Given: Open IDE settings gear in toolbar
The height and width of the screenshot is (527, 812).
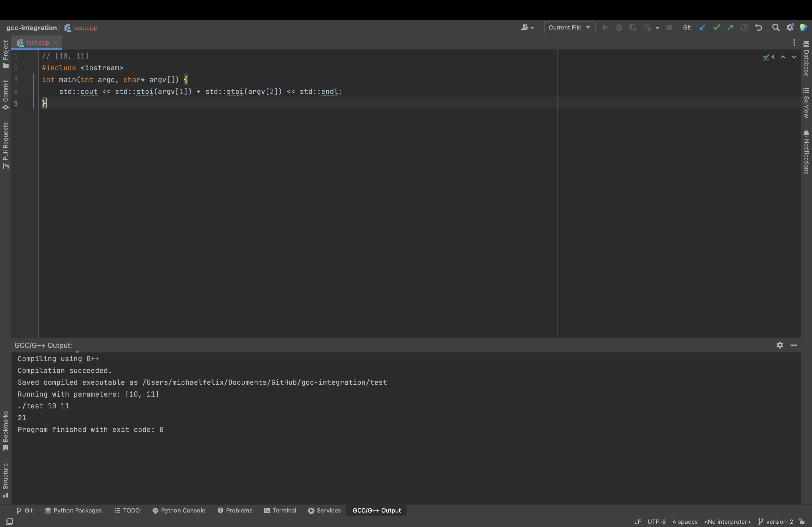Looking at the screenshot, I should pyautogui.click(x=790, y=28).
